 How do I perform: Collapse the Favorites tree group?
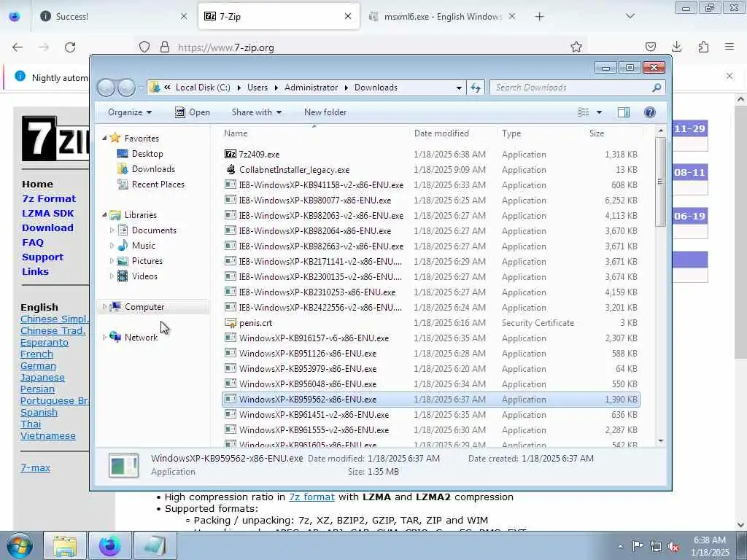[x=104, y=138]
